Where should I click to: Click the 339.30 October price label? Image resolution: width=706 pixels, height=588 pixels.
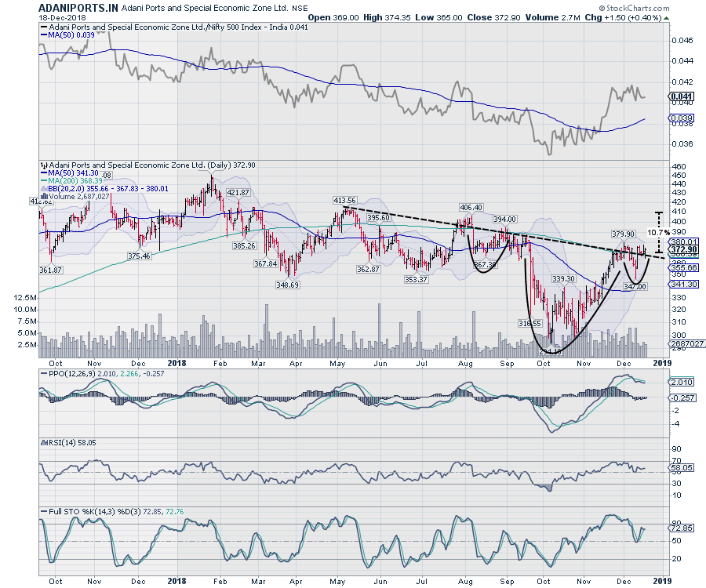tap(563, 279)
